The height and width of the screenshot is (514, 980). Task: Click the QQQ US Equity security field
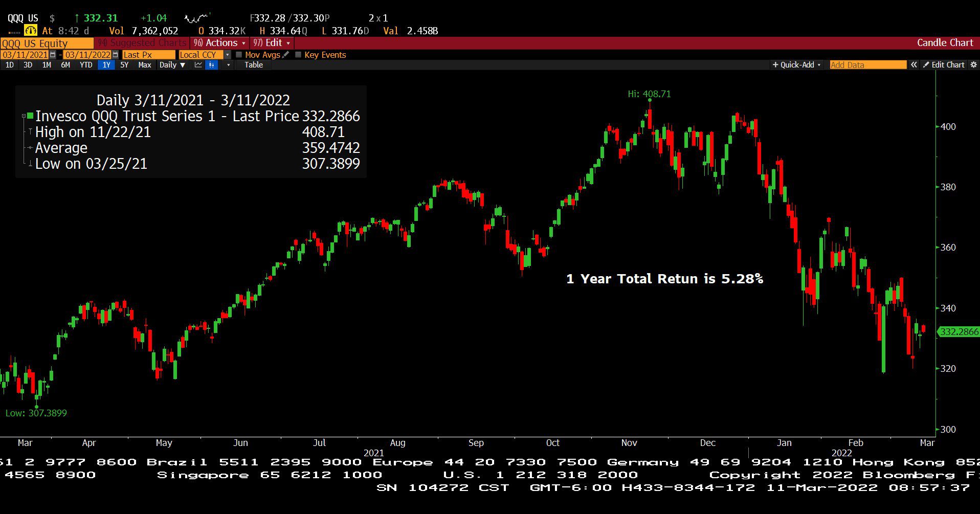[x=47, y=43]
